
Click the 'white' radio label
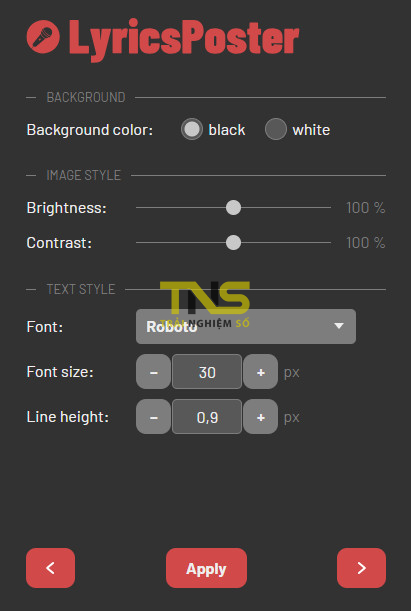[311, 130]
